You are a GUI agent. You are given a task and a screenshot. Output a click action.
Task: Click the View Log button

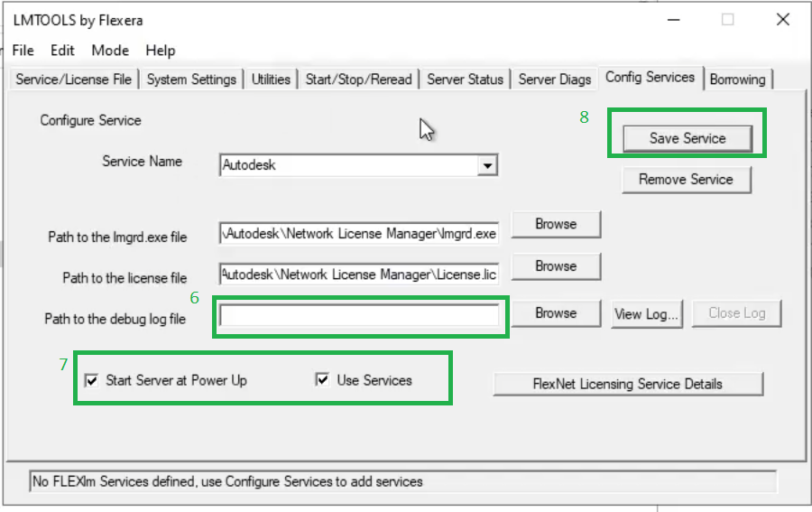(646, 313)
